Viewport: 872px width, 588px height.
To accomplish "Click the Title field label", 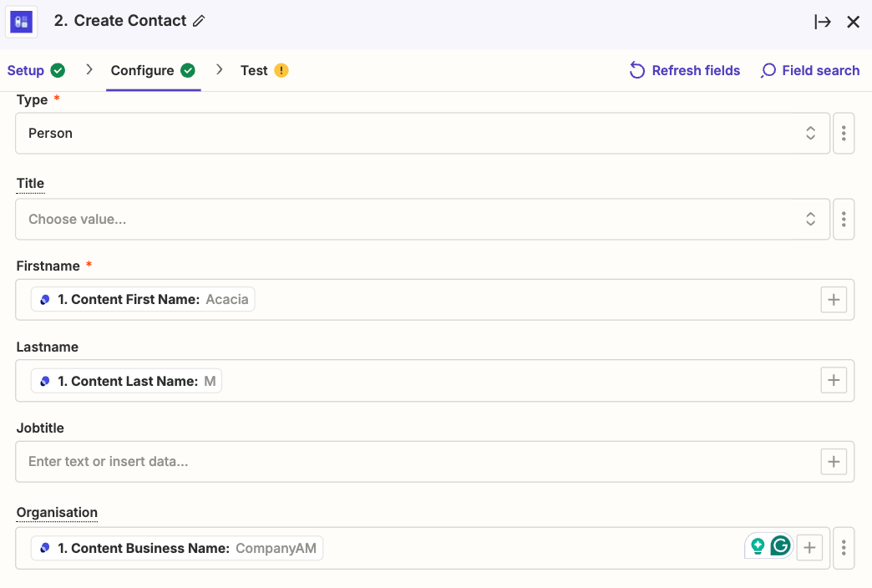I will (x=30, y=184).
